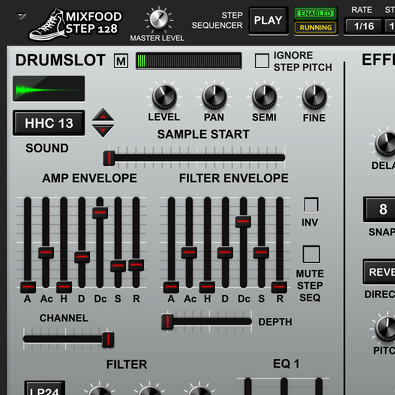Click Amp Envelope Dc slider handle
This screenshot has width=395, height=395.
(100, 212)
